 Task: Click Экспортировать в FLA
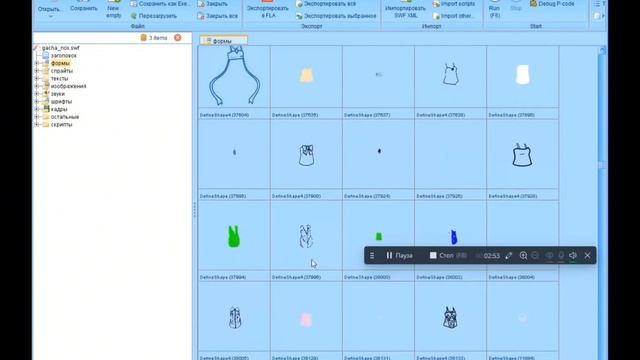click(x=268, y=9)
